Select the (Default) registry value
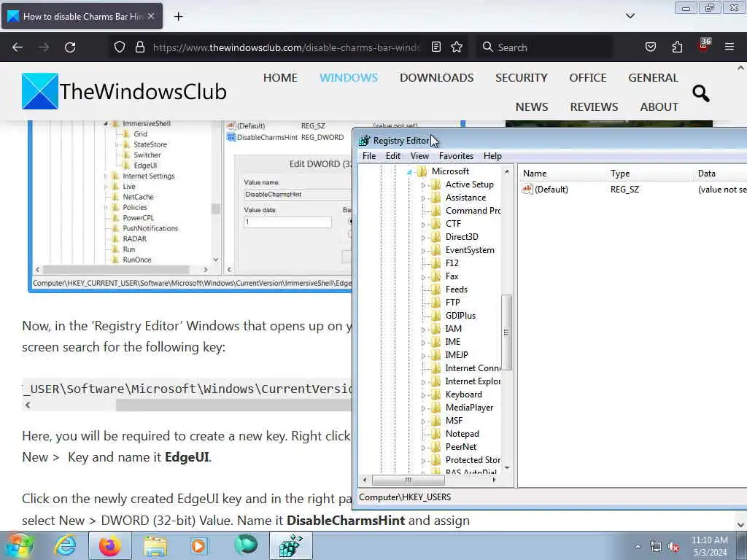 [x=551, y=189]
